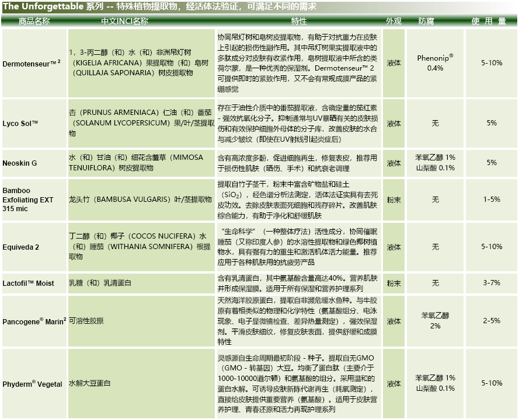Select 液体 in the Neoskin G row
The image size is (519, 420).
394,163
